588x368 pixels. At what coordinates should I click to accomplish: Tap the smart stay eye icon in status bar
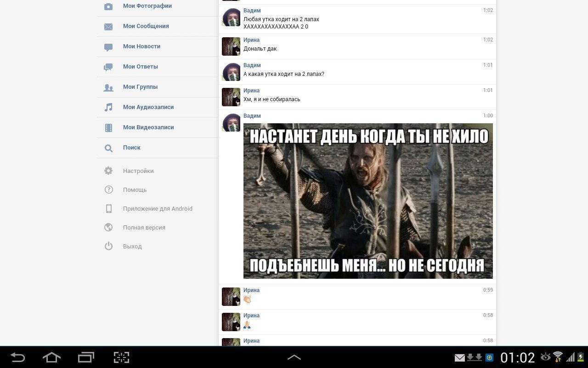pyautogui.click(x=545, y=357)
